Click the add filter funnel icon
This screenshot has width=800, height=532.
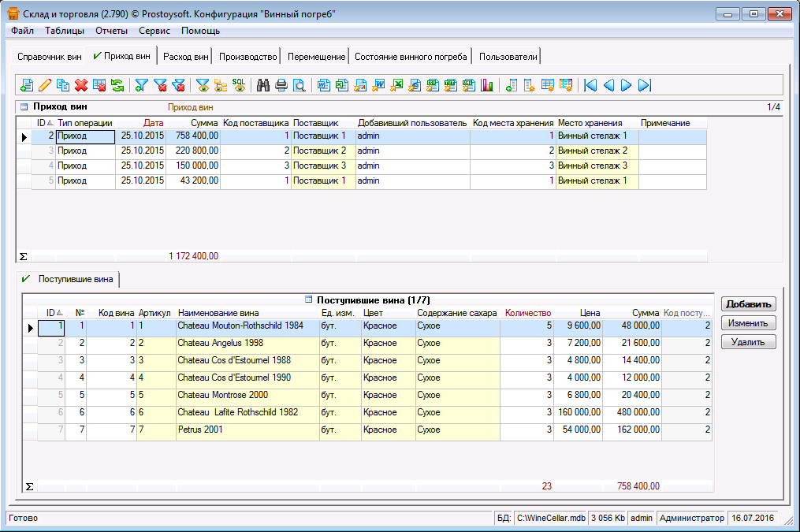[142, 85]
